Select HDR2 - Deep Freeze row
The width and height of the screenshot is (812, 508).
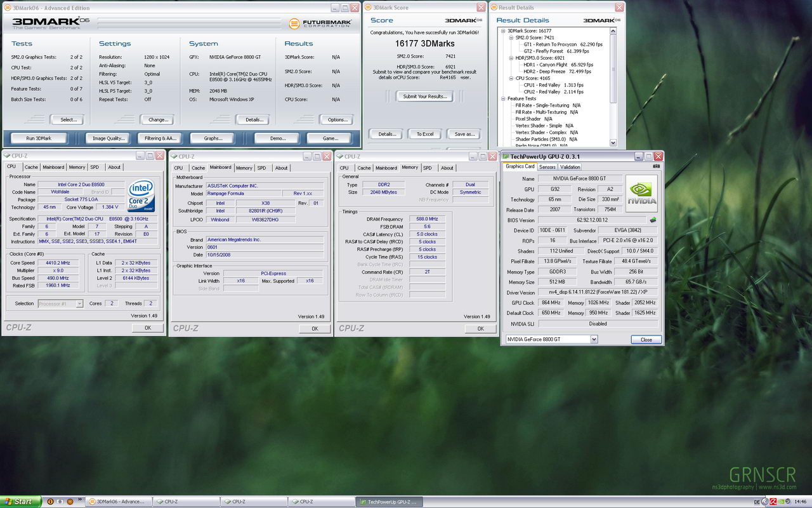coord(558,71)
